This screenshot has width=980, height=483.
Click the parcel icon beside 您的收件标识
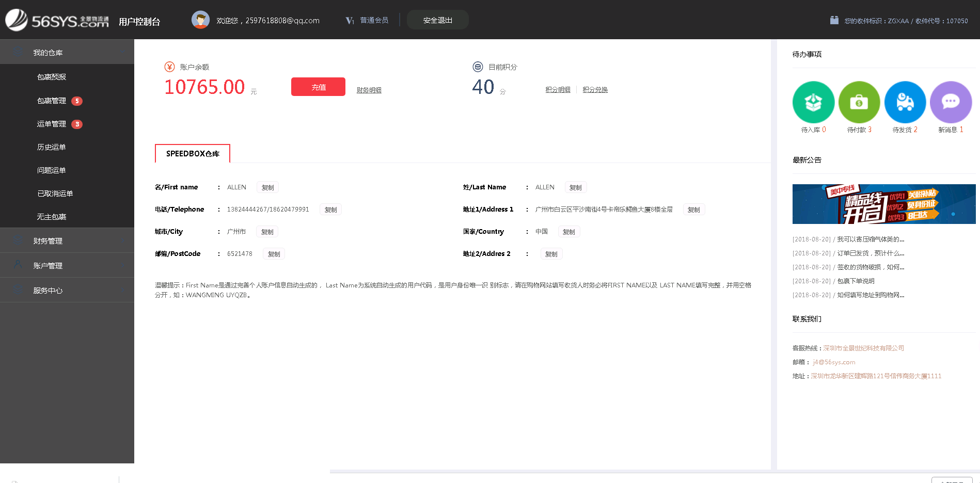pos(834,20)
